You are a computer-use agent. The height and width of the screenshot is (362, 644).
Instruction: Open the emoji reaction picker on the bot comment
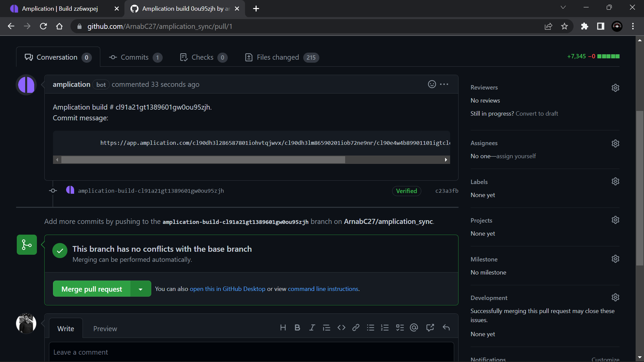click(432, 84)
